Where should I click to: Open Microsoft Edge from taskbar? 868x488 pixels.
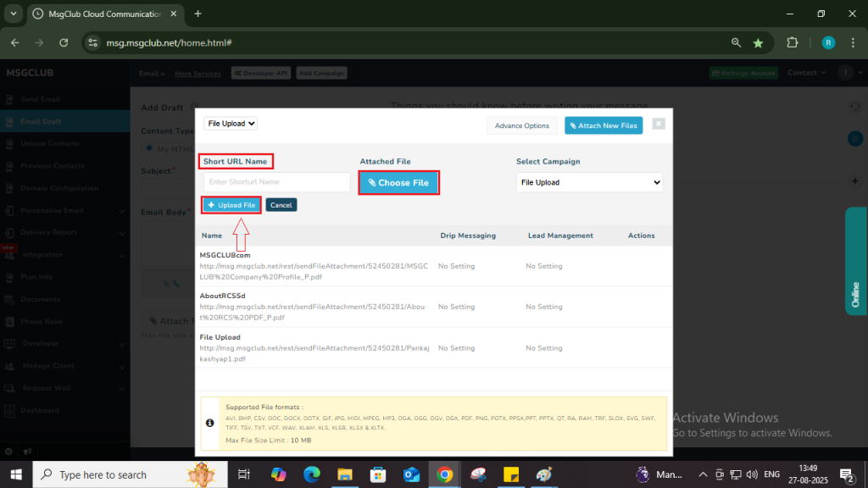[x=312, y=474]
